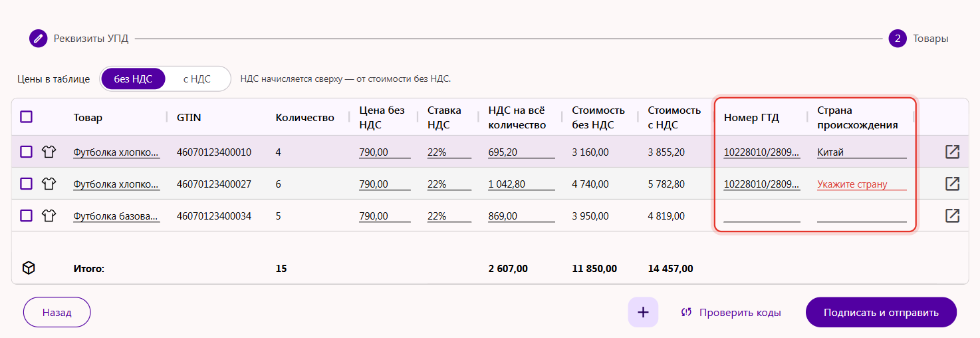Open the 22% VAT rate in the 46070123400027 row
980x338 pixels.
tap(449, 184)
